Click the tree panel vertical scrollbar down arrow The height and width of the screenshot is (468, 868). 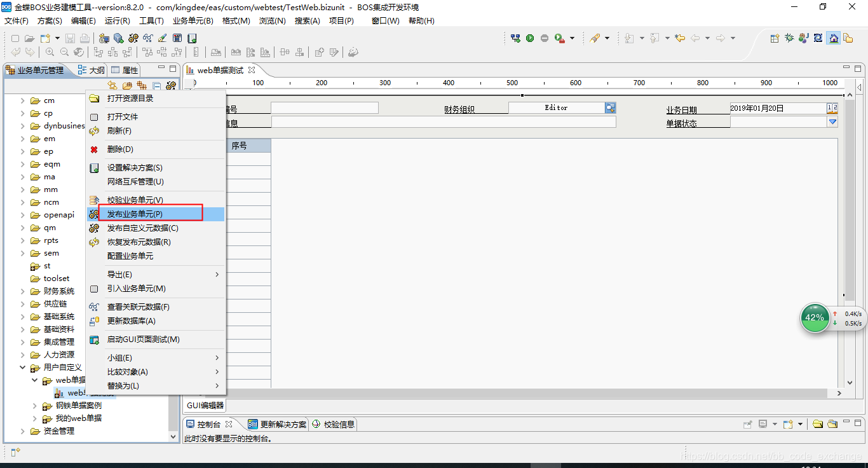click(x=174, y=437)
